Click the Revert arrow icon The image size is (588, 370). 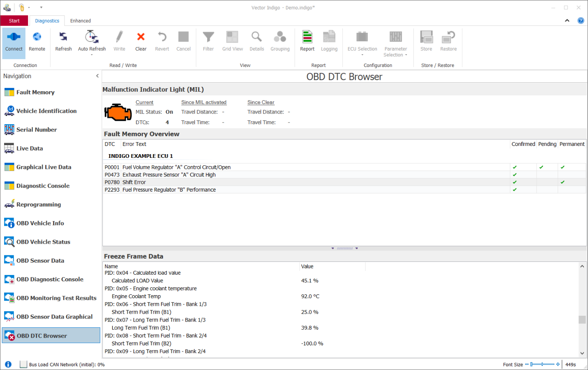[162, 37]
